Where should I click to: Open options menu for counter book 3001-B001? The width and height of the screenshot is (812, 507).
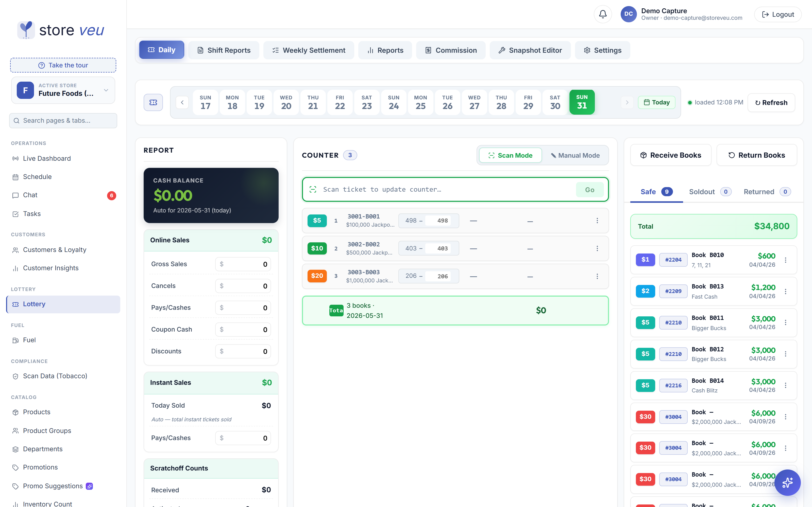(597, 221)
